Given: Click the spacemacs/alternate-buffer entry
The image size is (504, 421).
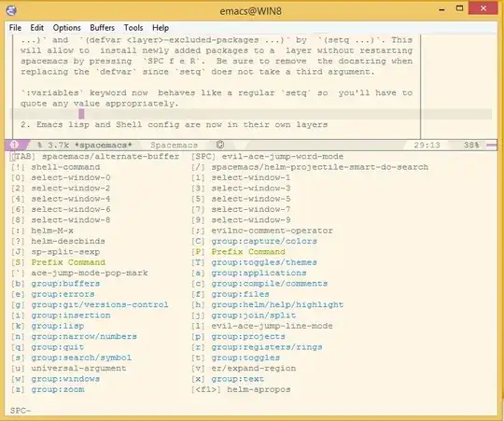Looking at the screenshot, I should coord(110,157).
